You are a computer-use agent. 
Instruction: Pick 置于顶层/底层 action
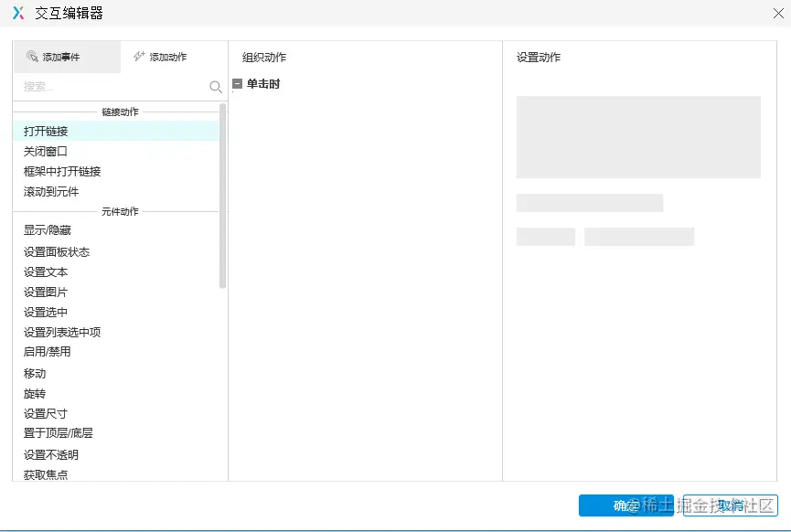116,433
